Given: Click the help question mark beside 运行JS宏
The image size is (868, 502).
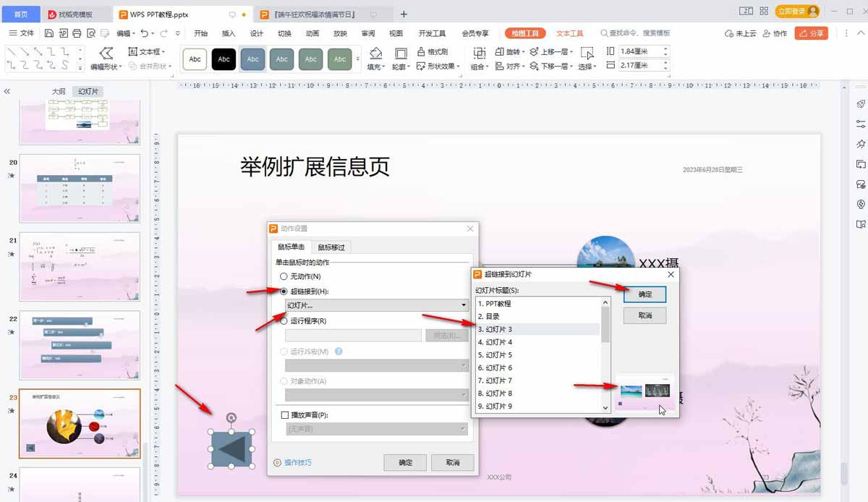Looking at the screenshot, I should pos(339,352).
